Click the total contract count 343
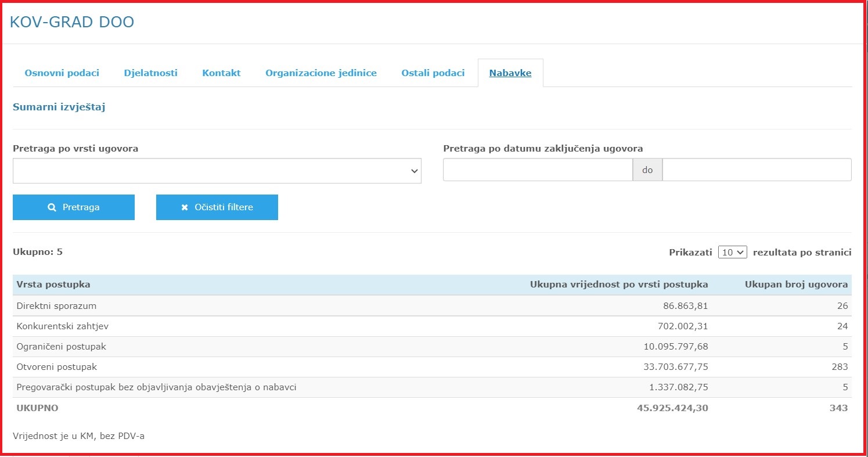This screenshot has width=868, height=457. [839, 408]
